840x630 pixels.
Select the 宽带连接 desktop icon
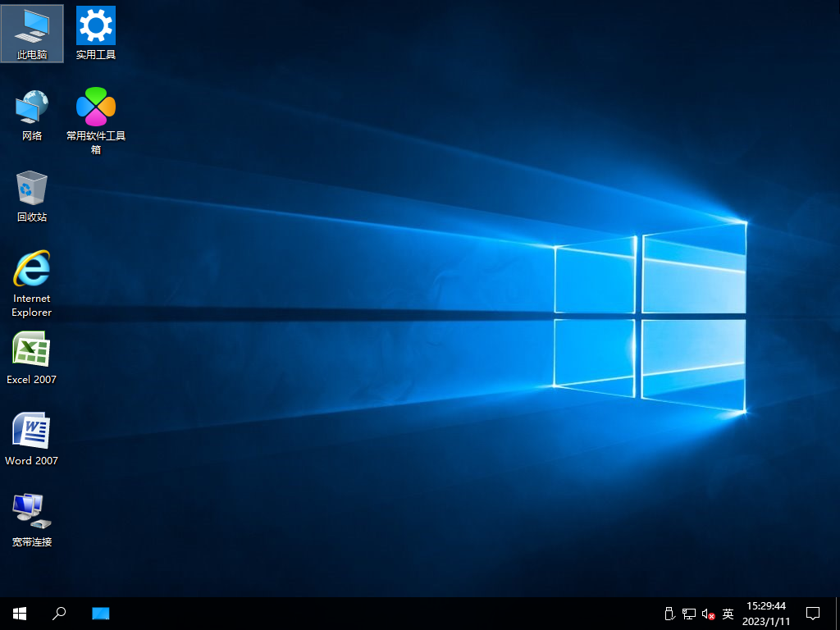tap(32, 520)
